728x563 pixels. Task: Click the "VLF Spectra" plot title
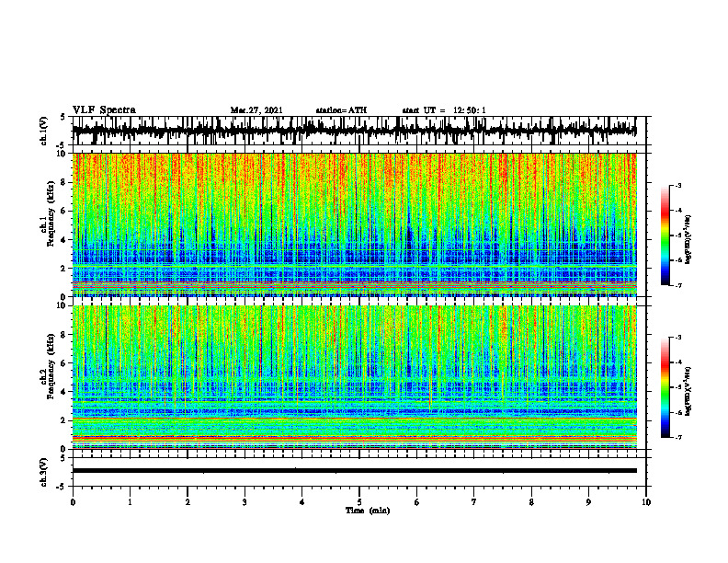pos(104,110)
